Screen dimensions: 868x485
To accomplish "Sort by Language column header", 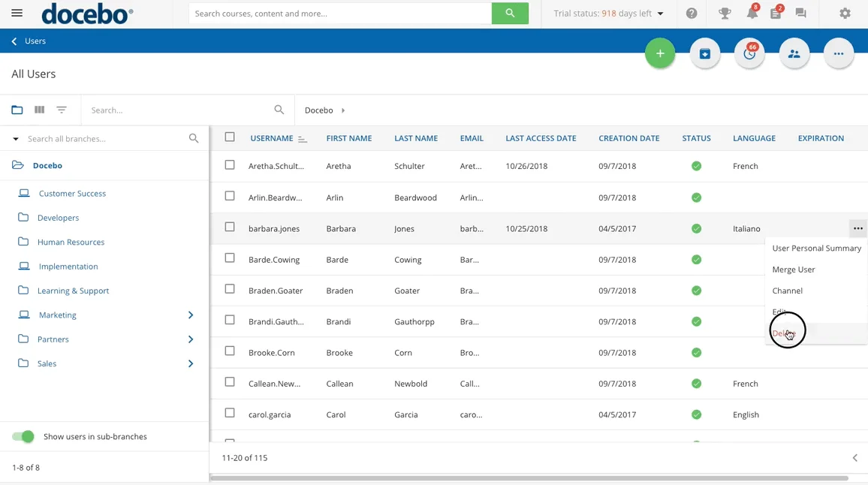I will [x=754, y=138].
